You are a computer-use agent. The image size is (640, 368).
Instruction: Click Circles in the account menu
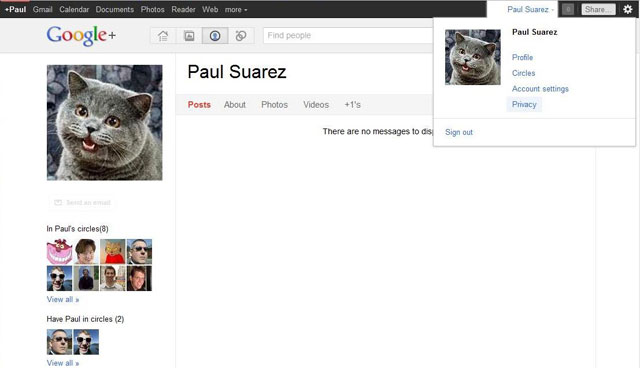tap(523, 73)
